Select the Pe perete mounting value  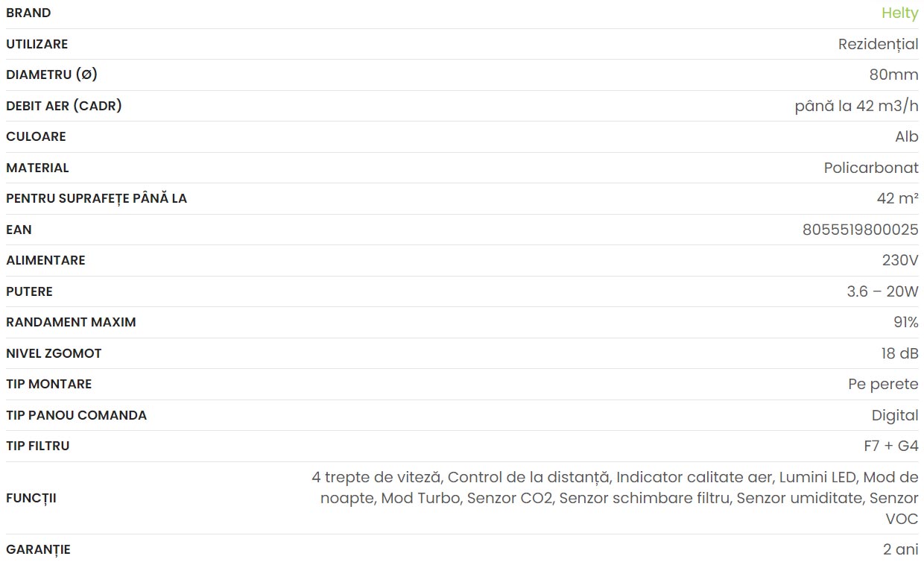(x=883, y=384)
